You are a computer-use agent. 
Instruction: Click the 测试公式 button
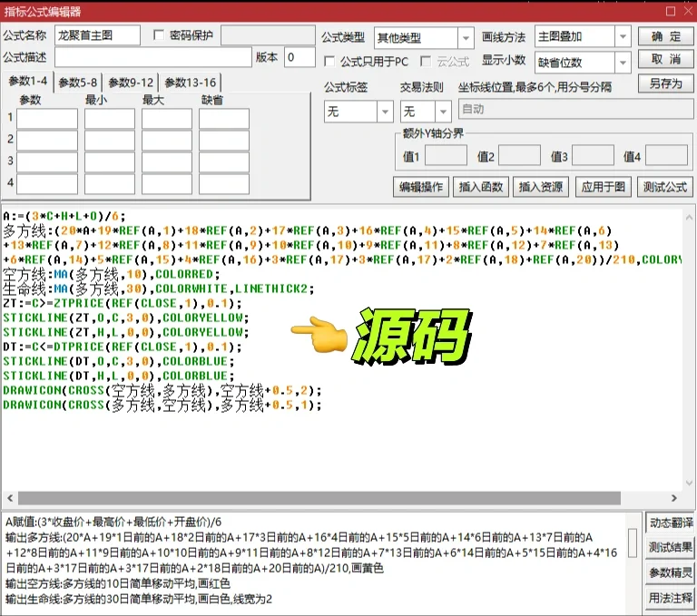click(x=665, y=187)
